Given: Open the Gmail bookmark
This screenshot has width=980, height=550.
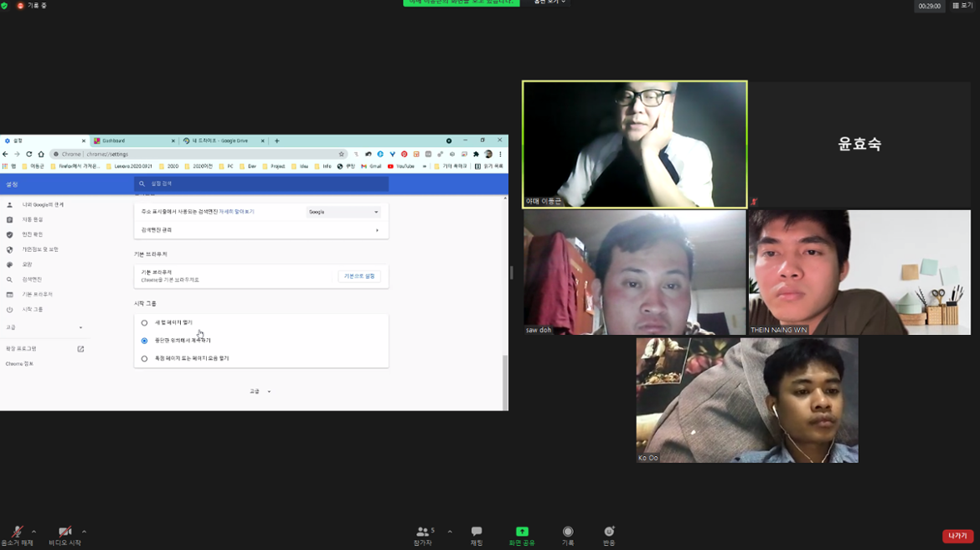Looking at the screenshot, I should (x=371, y=167).
